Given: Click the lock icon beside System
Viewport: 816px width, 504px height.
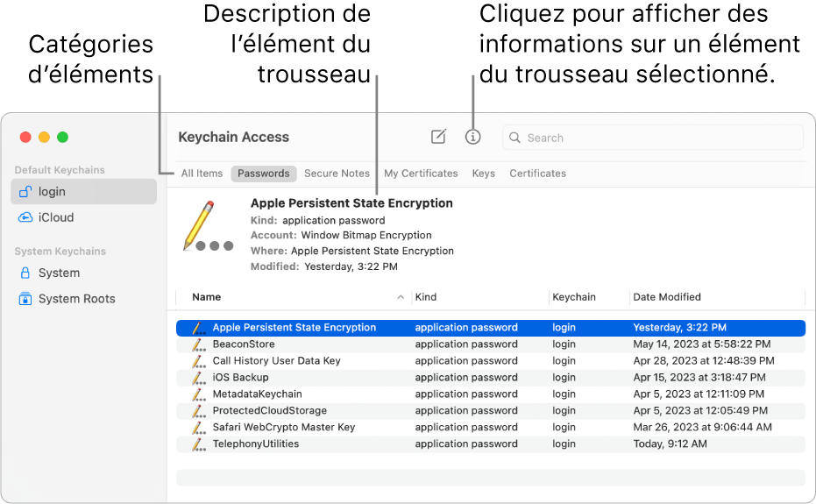Looking at the screenshot, I should tap(25, 273).
